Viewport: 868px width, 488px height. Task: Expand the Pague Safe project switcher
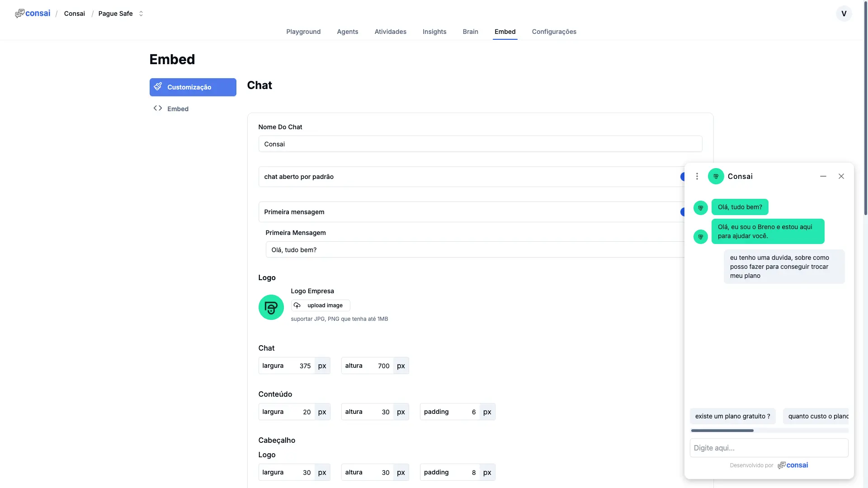pos(141,14)
